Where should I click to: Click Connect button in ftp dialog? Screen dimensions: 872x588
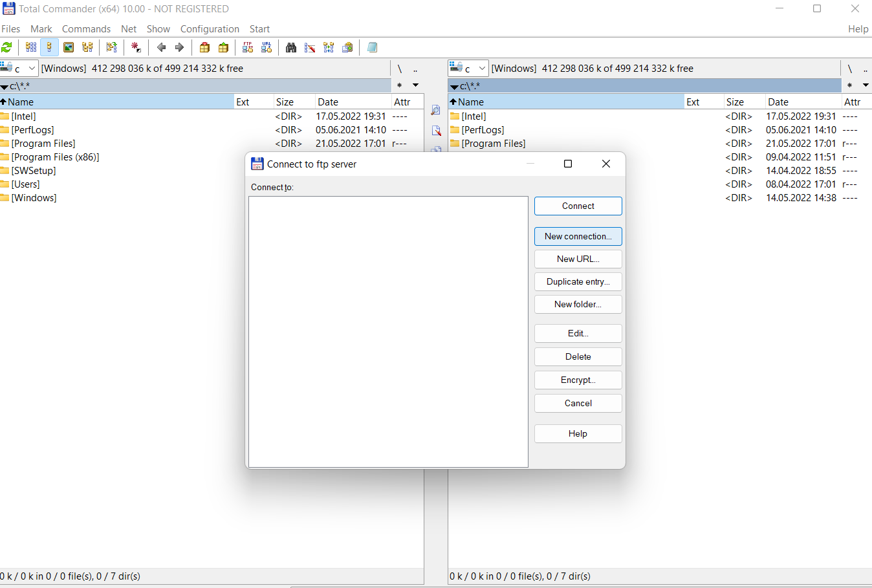578,206
